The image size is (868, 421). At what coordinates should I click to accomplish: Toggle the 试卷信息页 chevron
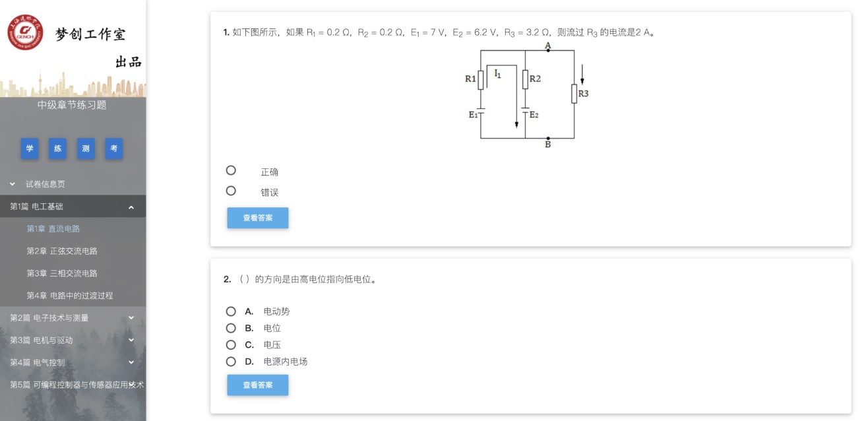click(13, 184)
